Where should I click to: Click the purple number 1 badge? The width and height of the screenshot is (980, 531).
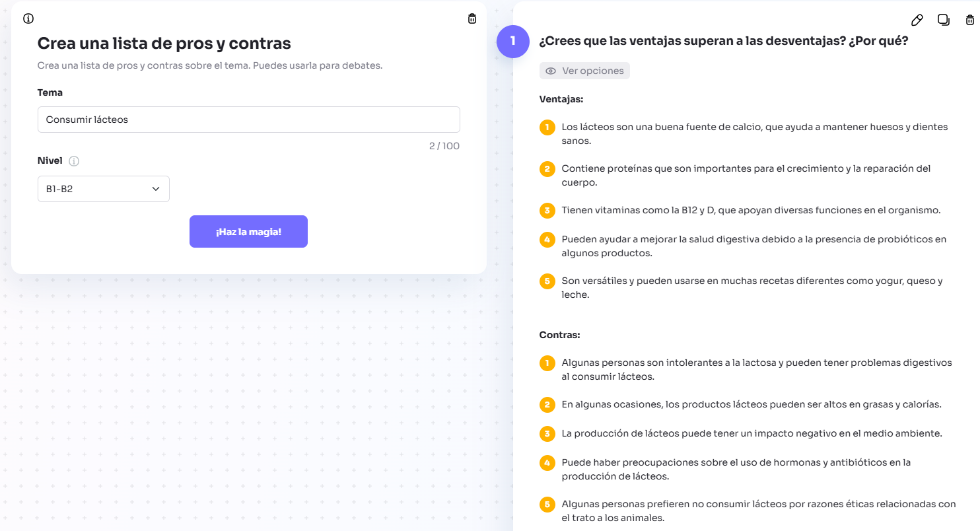pyautogui.click(x=513, y=42)
